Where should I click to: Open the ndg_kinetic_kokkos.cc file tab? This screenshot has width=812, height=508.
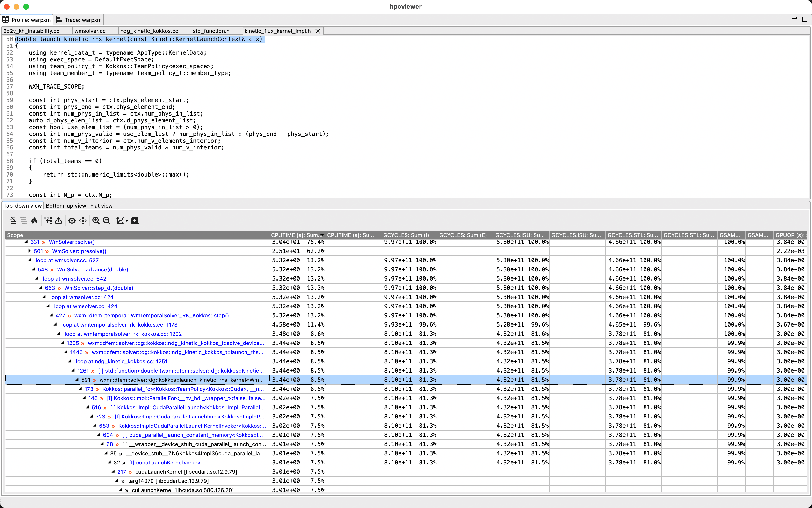coord(149,31)
